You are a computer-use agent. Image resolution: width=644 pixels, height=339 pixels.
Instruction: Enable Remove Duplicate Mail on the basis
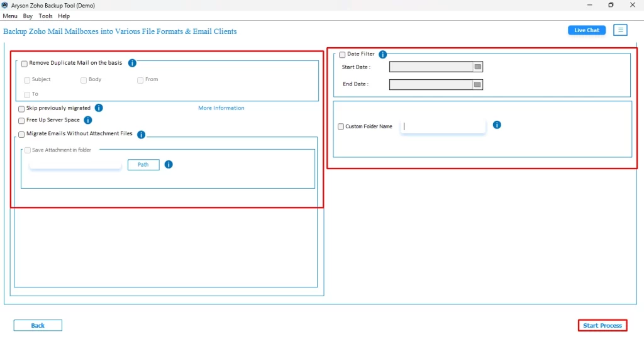pos(25,64)
